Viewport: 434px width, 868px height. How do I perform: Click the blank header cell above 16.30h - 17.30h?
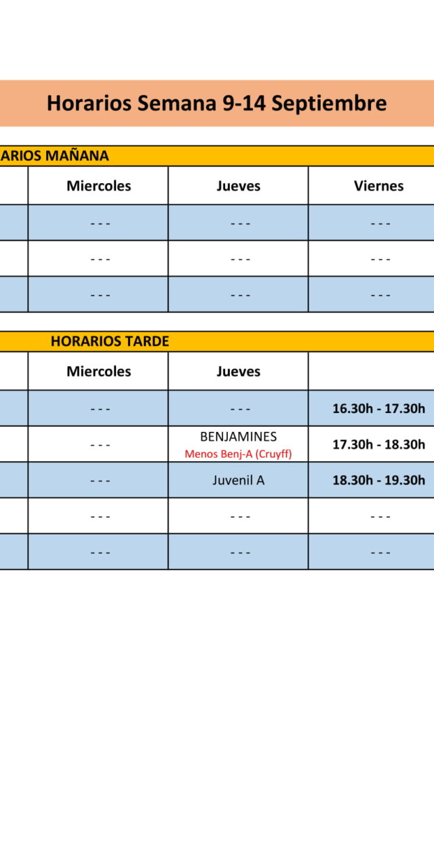pos(372,371)
